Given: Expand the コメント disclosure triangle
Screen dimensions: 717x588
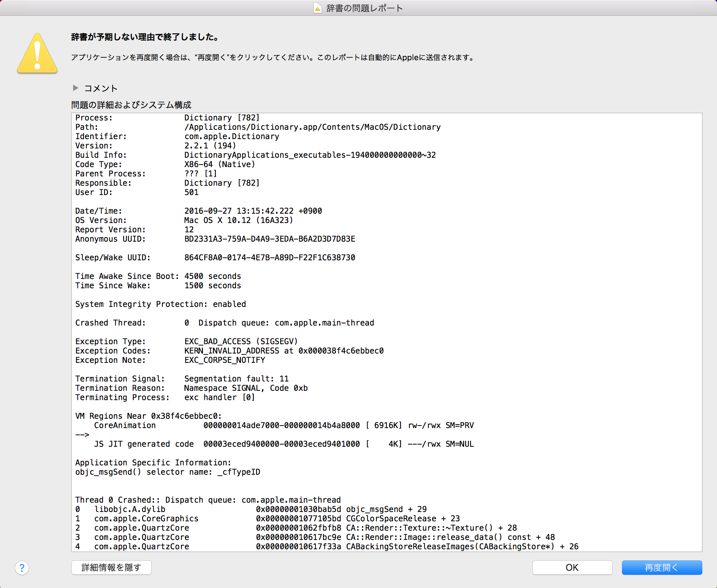Looking at the screenshot, I should (75, 88).
